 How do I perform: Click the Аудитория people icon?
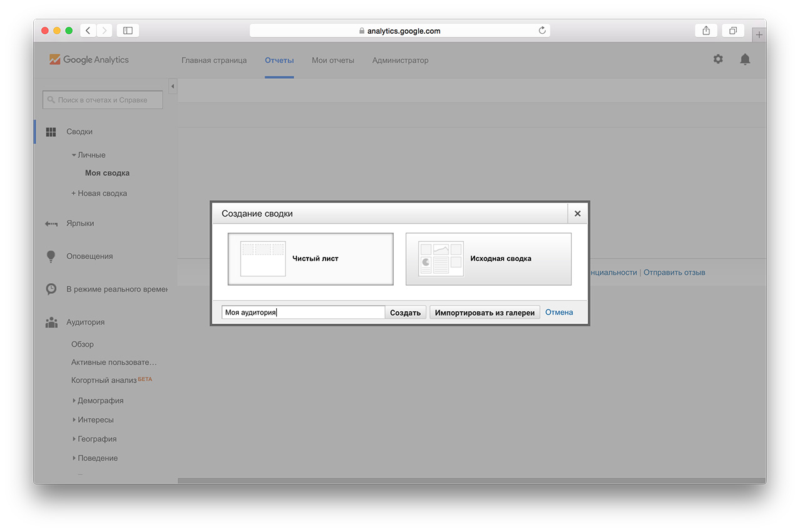click(51, 323)
